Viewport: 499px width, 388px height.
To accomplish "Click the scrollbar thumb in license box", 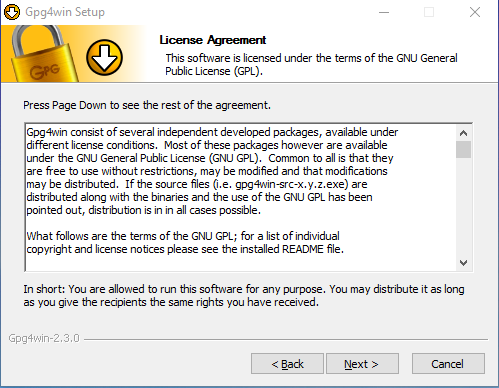I will pyautogui.click(x=463, y=149).
